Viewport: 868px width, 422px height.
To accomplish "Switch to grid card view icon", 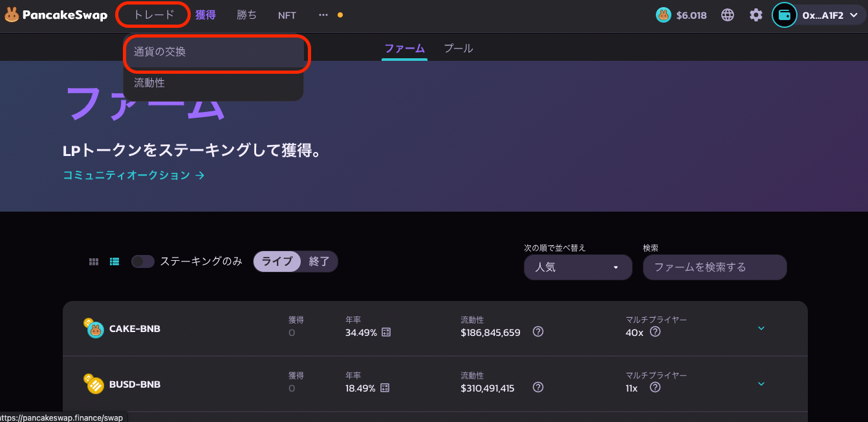I will point(94,261).
